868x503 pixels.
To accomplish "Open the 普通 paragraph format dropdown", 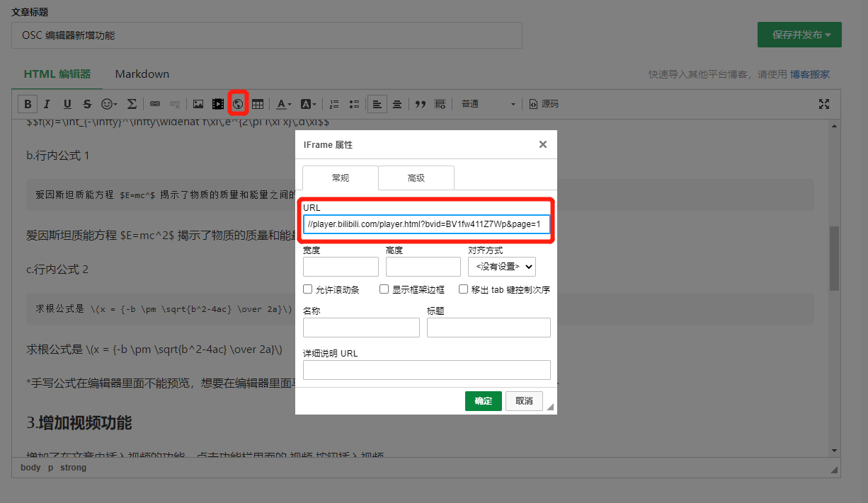I will (489, 104).
